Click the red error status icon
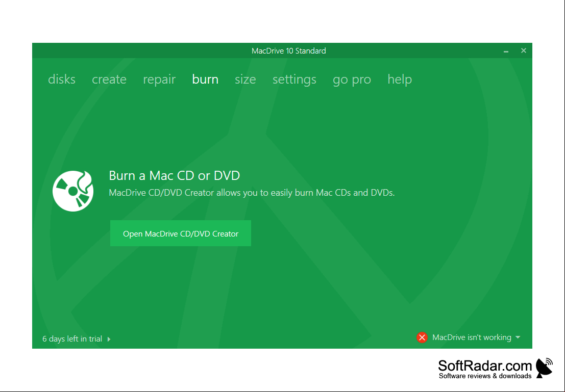This screenshot has height=392, width=565. click(422, 337)
